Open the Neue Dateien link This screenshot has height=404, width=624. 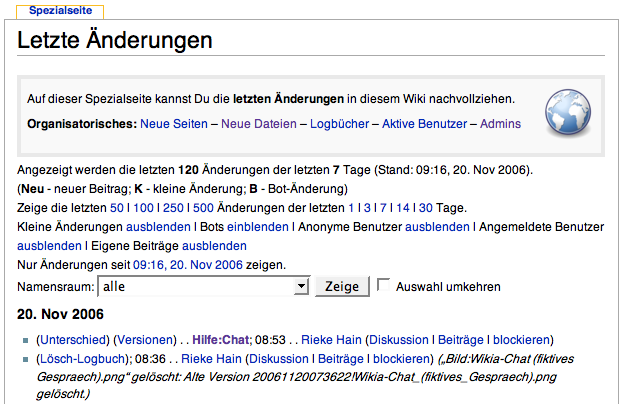pyautogui.click(x=259, y=124)
